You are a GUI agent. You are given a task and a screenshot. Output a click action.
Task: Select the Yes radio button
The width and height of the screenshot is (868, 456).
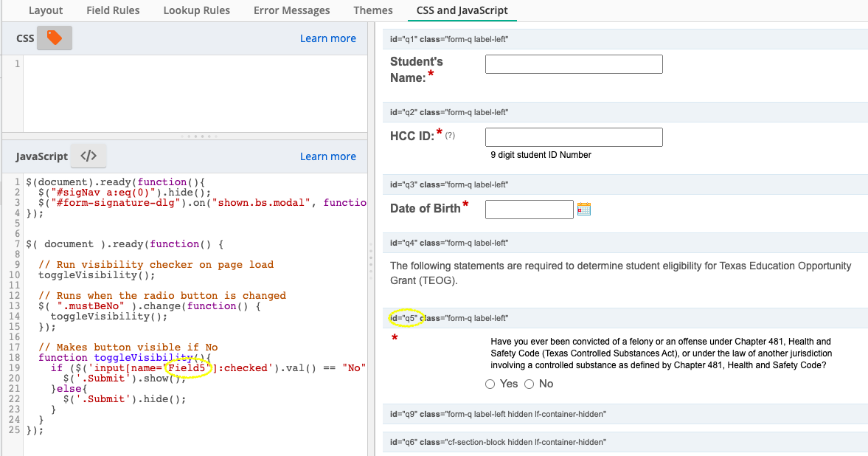(x=490, y=384)
